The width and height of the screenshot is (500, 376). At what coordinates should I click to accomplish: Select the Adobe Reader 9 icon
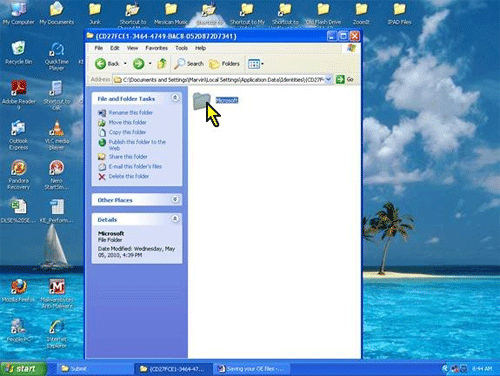click(x=19, y=95)
